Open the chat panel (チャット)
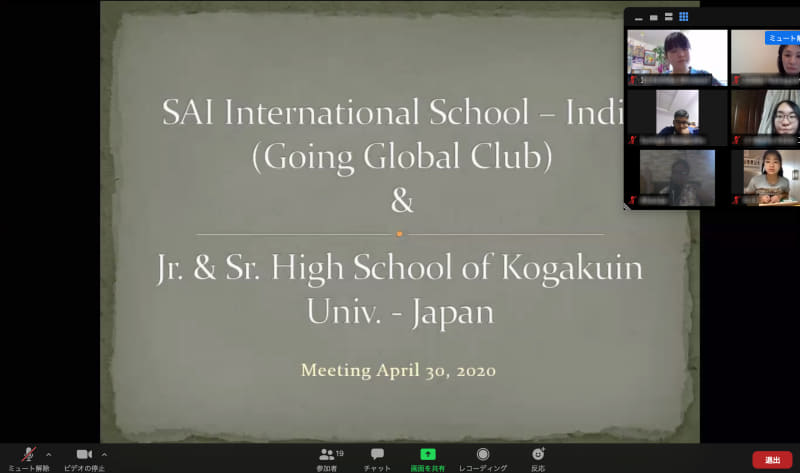 377,459
